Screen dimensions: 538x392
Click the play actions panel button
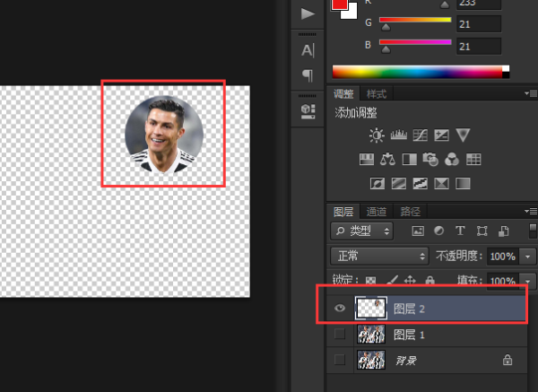[308, 13]
